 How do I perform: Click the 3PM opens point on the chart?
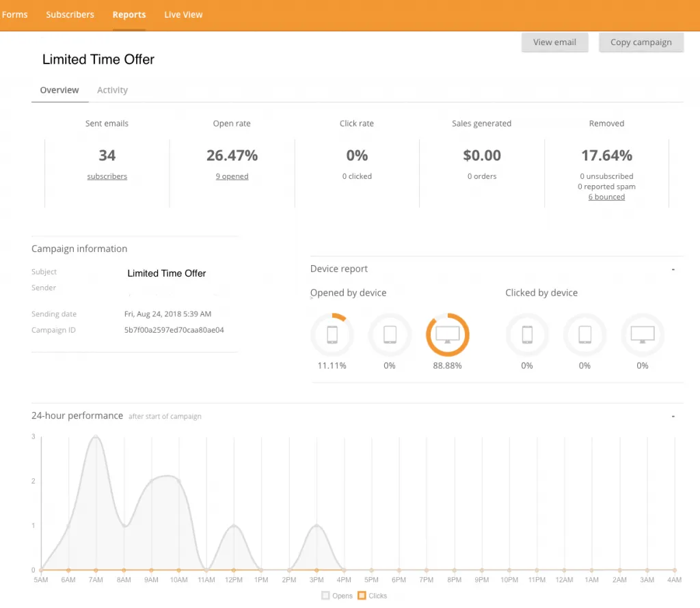pos(317,525)
